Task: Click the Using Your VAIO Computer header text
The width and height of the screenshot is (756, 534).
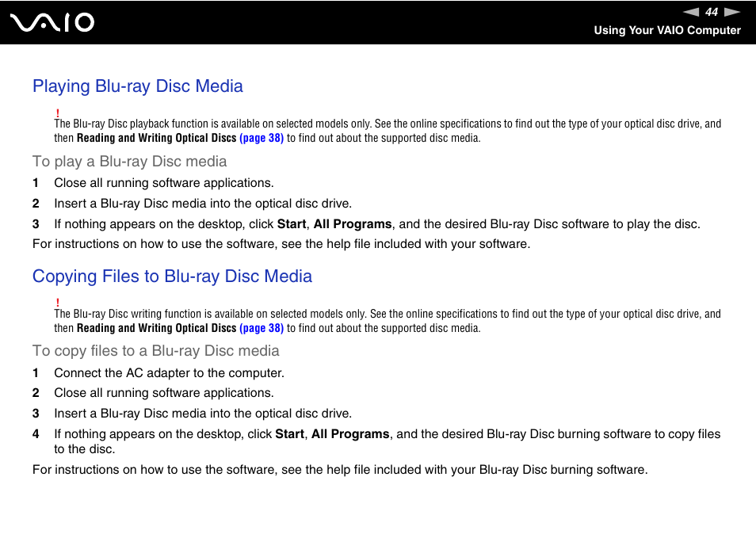Action: click(667, 30)
